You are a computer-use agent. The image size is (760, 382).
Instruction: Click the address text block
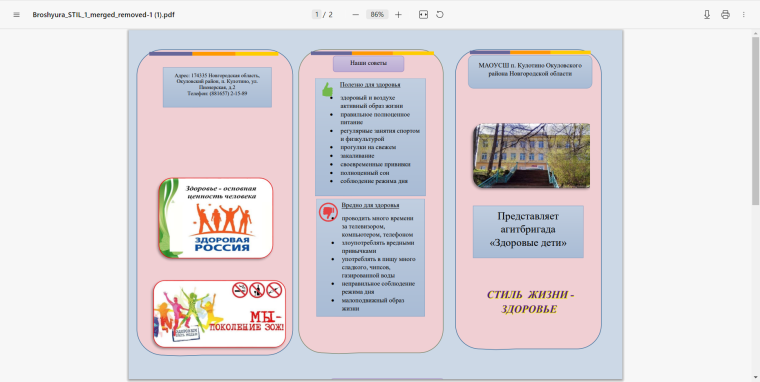click(217, 87)
